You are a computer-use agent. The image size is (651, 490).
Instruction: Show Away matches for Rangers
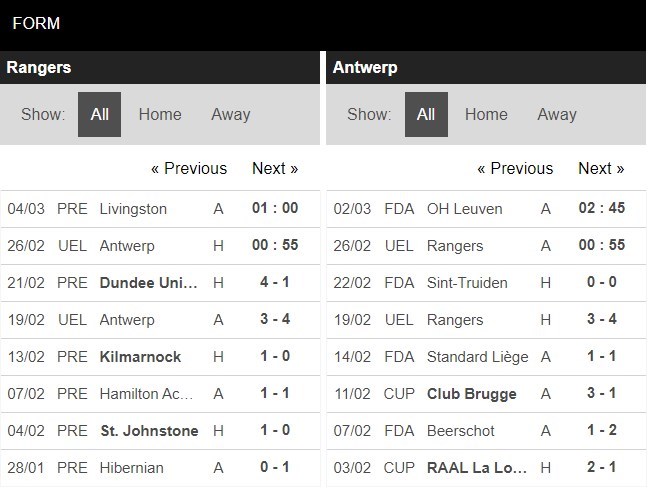coord(230,114)
